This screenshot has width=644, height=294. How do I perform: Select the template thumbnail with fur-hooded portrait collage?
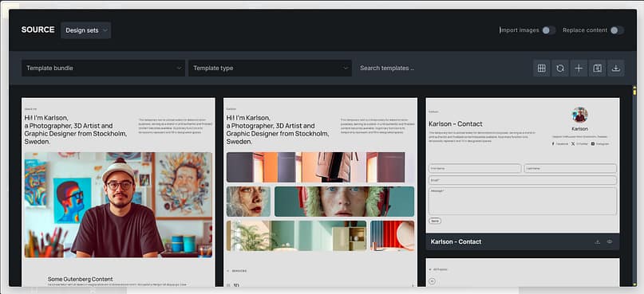coord(320,192)
